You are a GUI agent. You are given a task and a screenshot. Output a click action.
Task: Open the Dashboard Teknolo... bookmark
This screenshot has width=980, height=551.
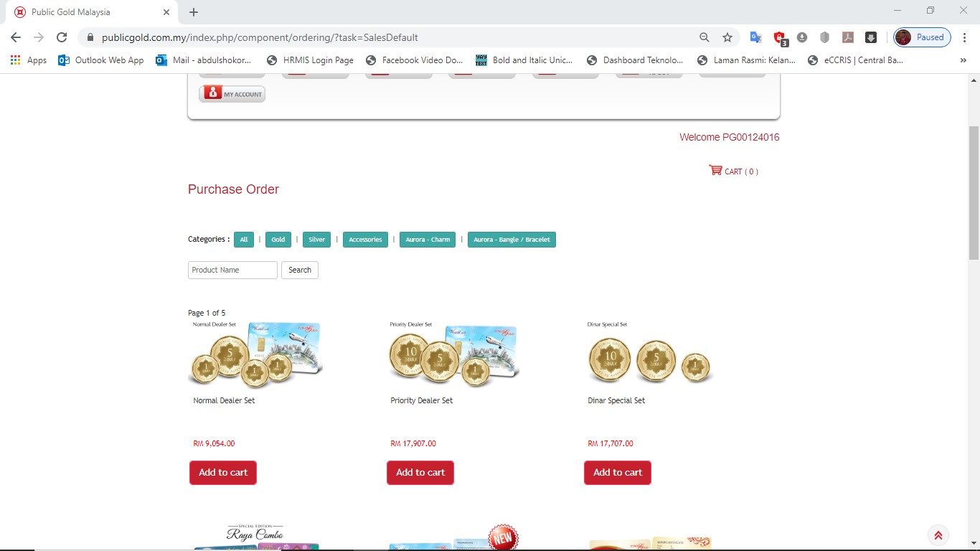point(636,60)
